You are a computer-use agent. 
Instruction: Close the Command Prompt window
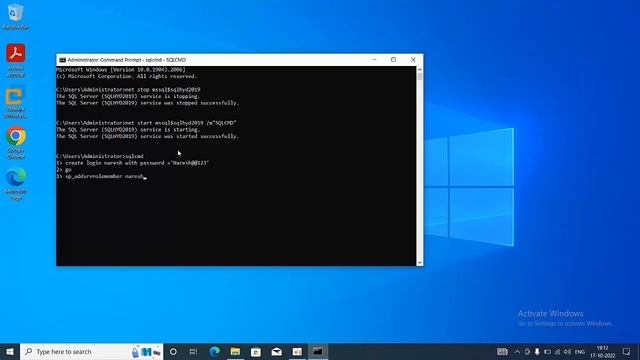point(413,60)
